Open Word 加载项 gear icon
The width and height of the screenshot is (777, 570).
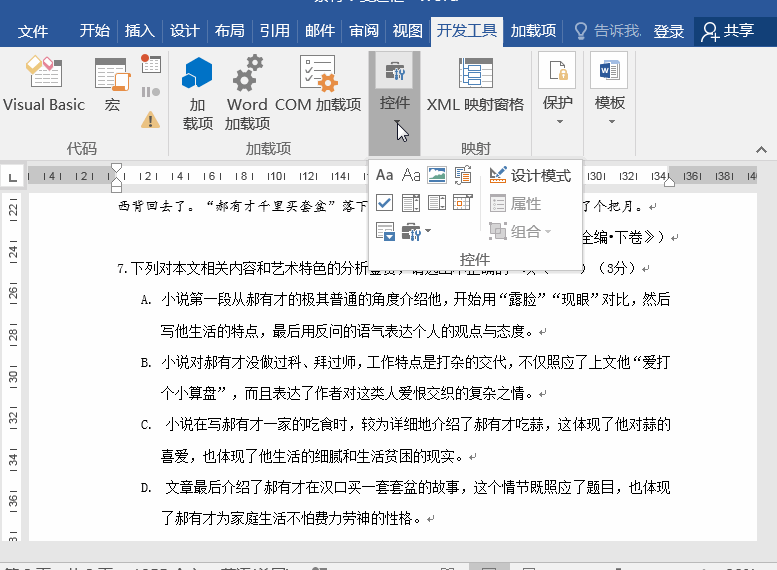pos(247,93)
